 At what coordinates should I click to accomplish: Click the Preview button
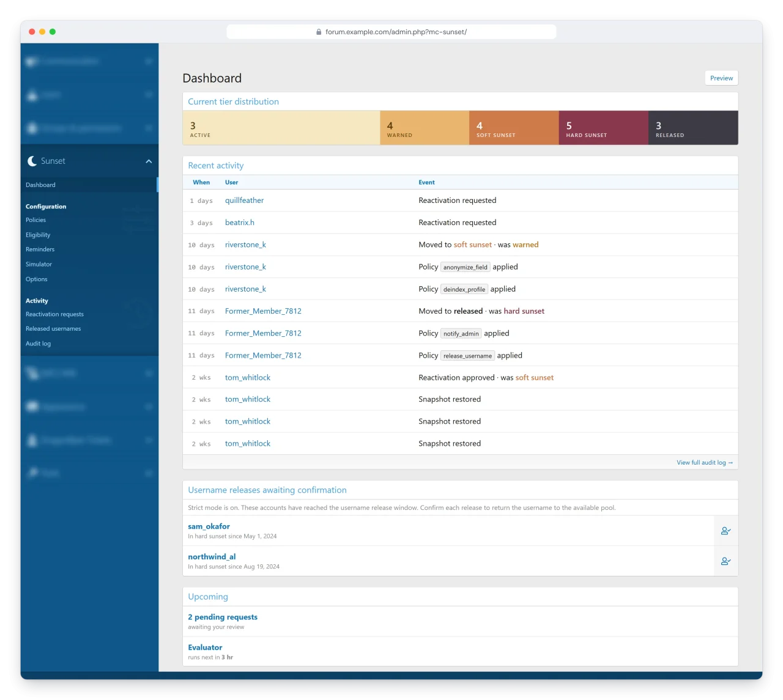click(721, 78)
